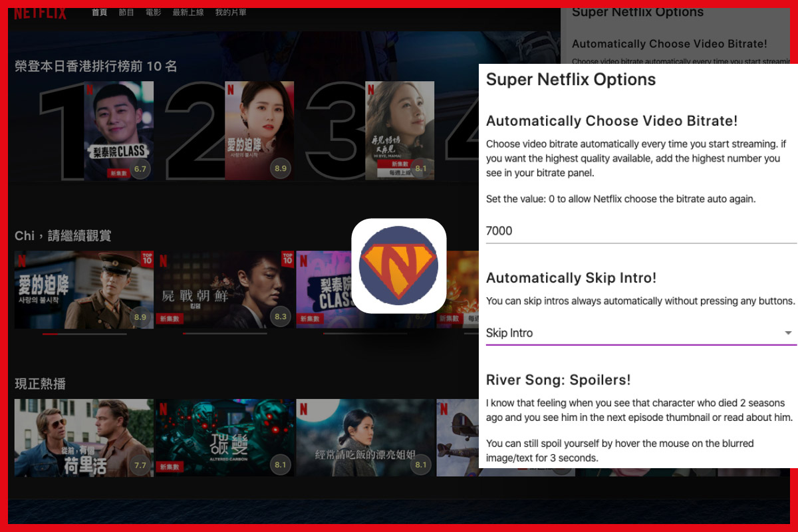Click 8.1 rating on 經常請吃飯的漂亮姐姐

(x=421, y=465)
